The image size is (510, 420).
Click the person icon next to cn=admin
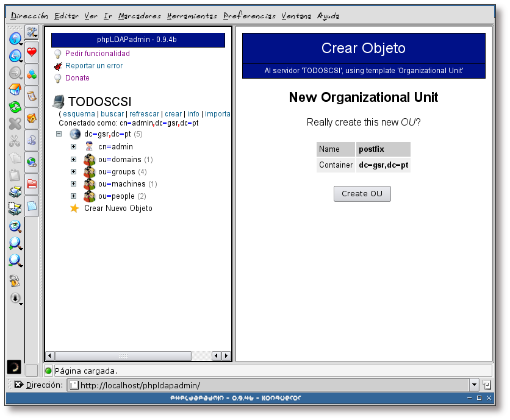(88, 146)
